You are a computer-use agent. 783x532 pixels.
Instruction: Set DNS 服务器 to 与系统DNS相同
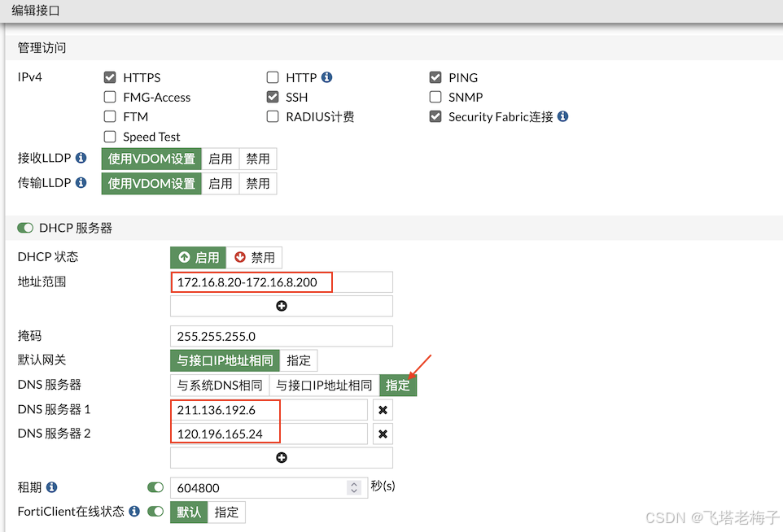(x=220, y=386)
